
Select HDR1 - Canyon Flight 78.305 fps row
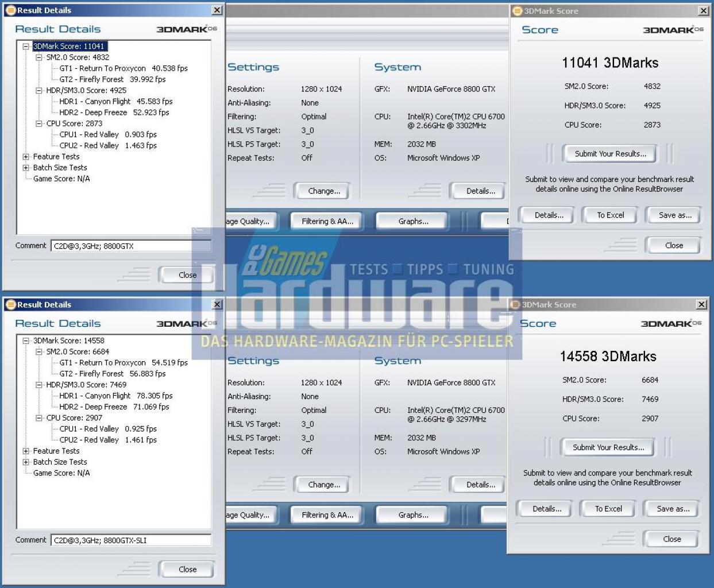coord(116,396)
